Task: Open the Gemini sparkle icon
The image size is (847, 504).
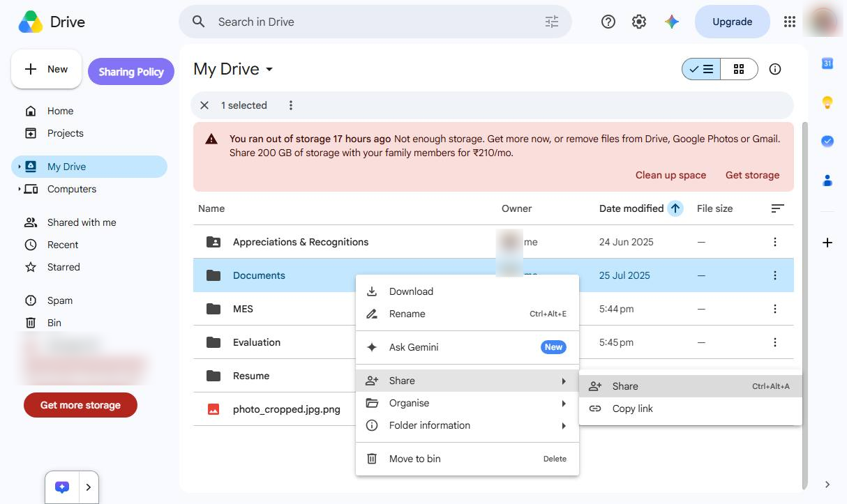Action: pyautogui.click(x=672, y=22)
